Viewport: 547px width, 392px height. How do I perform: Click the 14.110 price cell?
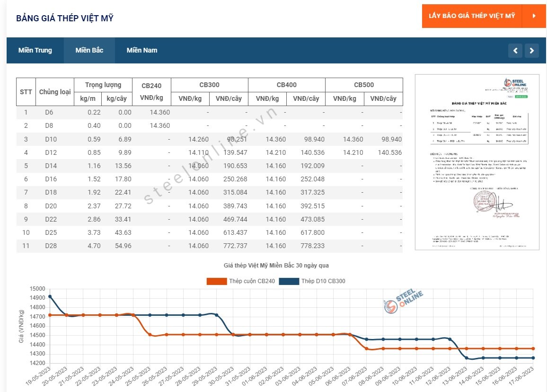click(198, 152)
